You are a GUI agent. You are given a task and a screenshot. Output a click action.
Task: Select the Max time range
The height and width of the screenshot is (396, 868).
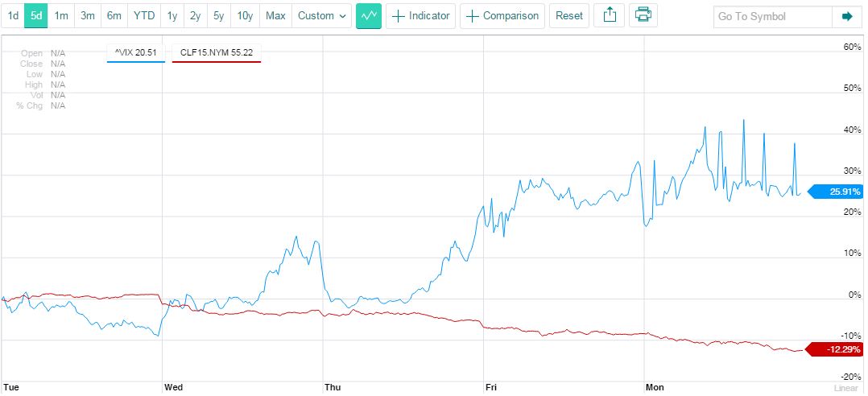[275, 16]
